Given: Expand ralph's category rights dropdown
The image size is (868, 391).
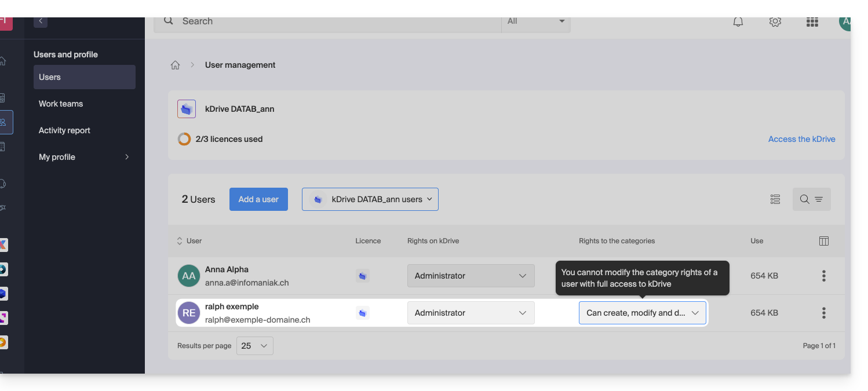Looking at the screenshot, I should tap(642, 313).
